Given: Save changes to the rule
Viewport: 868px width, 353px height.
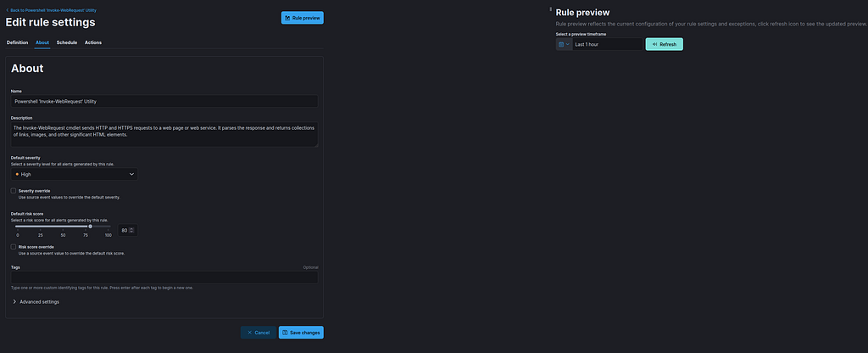Looking at the screenshot, I should pos(301,333).
